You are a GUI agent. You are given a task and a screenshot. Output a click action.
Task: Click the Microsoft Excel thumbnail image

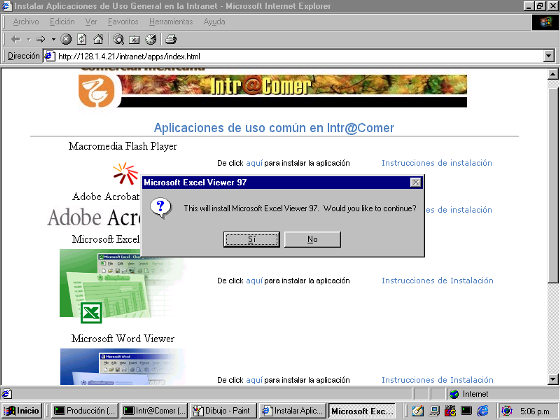tap(121, 286)
